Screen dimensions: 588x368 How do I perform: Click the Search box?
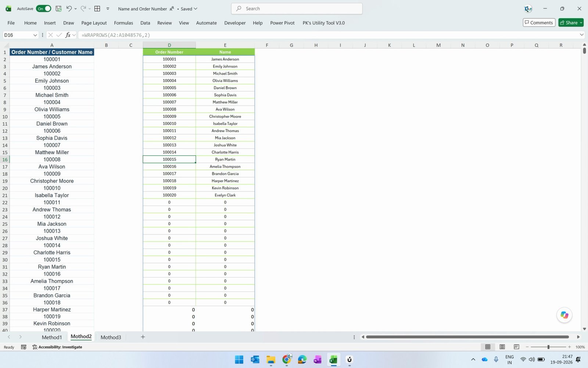[x=297, y=8]
